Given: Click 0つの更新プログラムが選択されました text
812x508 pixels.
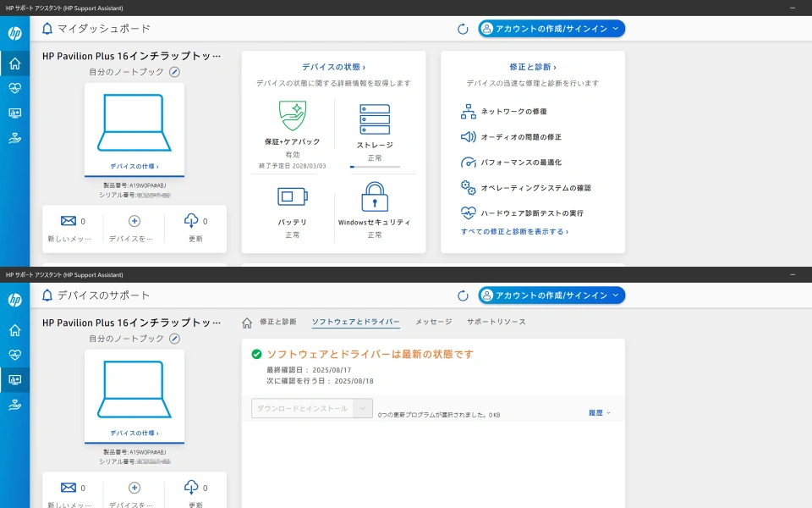Looking at the screenshot, I should pos(439,415).
